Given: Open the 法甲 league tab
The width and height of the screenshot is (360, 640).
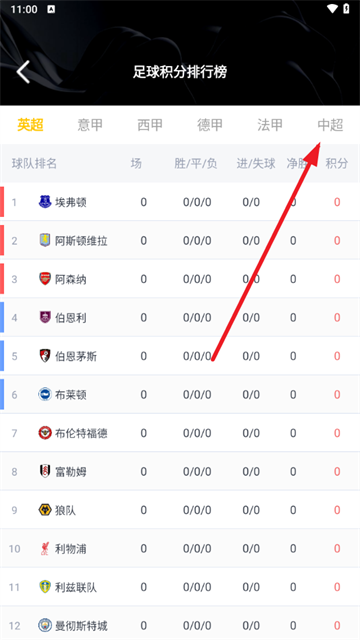Looking at the screenshot, I should (270, 125).
